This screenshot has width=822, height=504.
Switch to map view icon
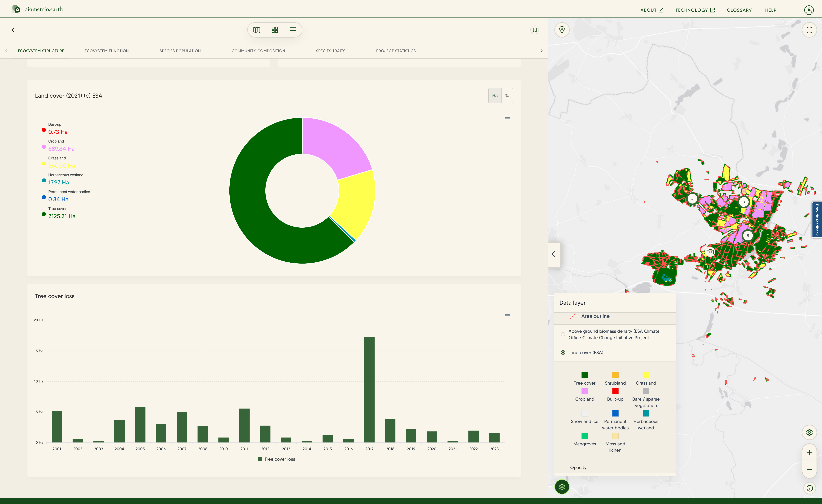(257, 30)
